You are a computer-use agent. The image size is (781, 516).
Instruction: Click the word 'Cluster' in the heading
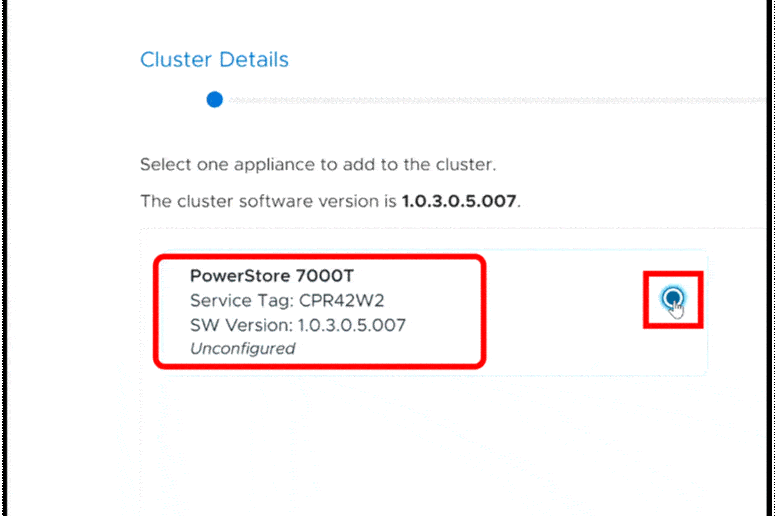pyautogui.click(x=176, y=60)
